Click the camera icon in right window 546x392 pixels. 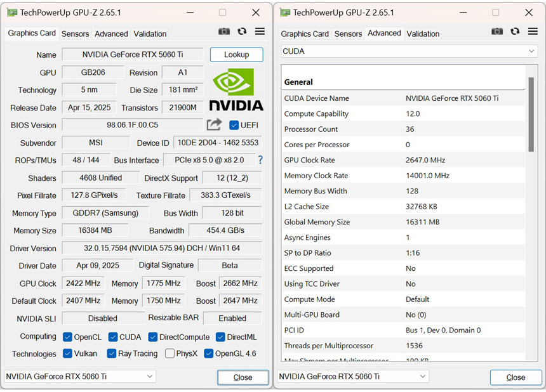[497, 32]
